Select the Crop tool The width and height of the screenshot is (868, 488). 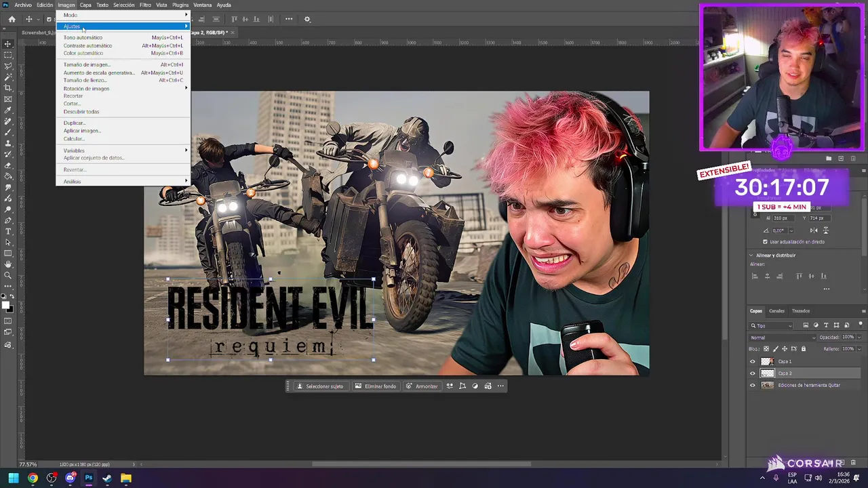point(8,87)
